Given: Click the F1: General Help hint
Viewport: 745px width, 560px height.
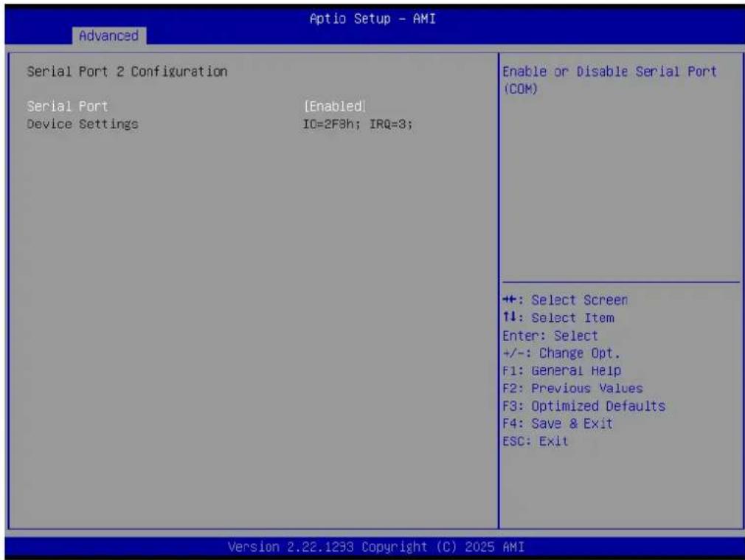Looking at the screenshot, I should [562, 371].
